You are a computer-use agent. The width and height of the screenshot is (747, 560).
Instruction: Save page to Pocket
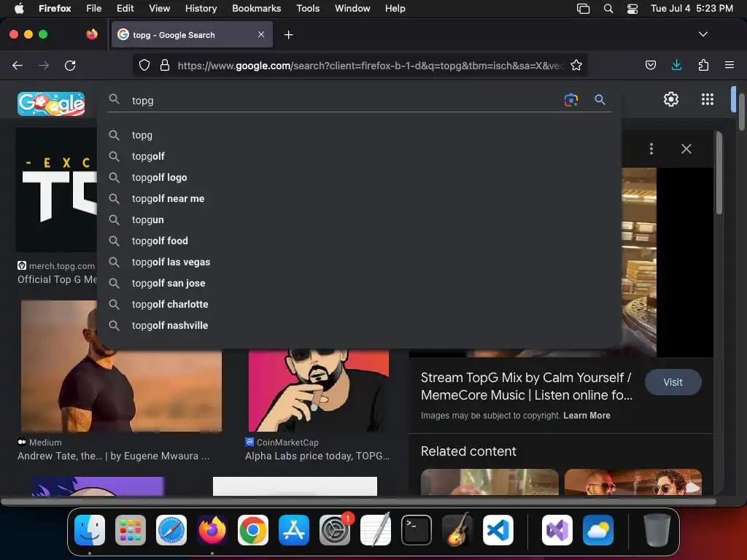click(650, 65)
